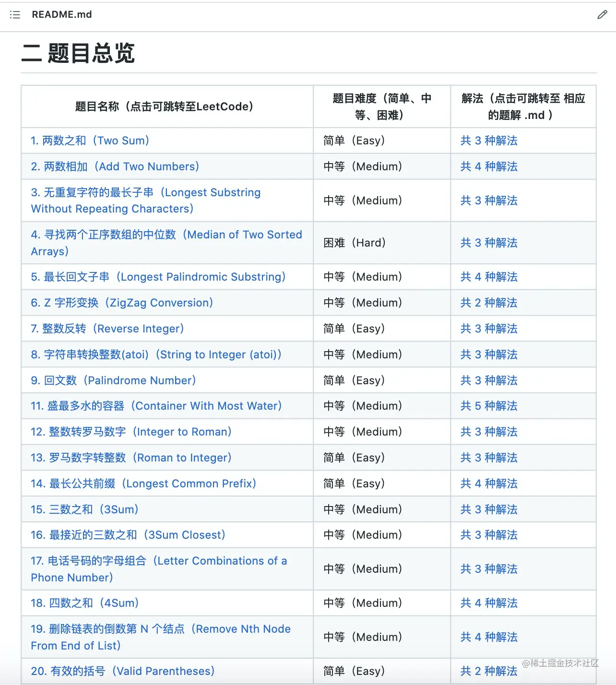This screenshot has width=616, height=685.
Task: Open the table of contents icon
Action: tap(15, 14)
